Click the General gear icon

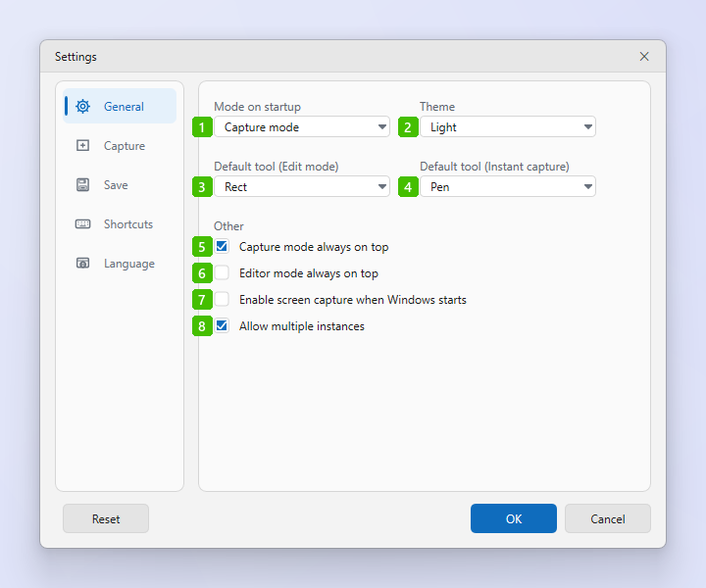(x=82, y=107)
